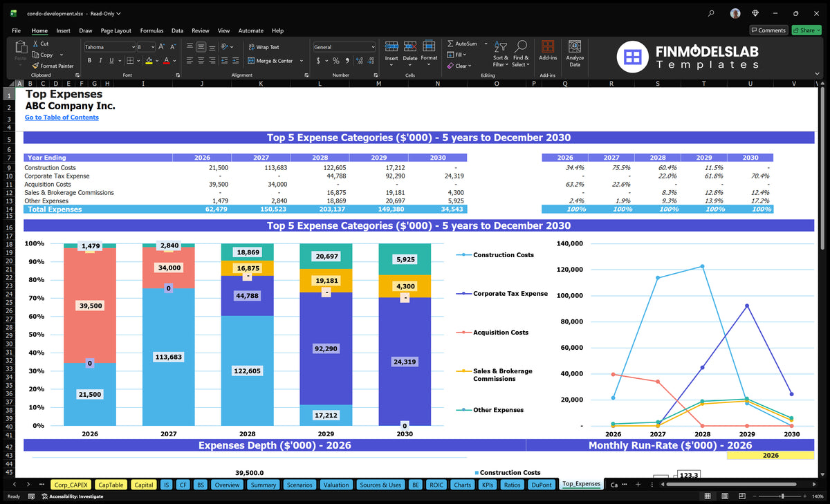
Task: Open the Insert ribbon tab
Action: click(63, 30)
